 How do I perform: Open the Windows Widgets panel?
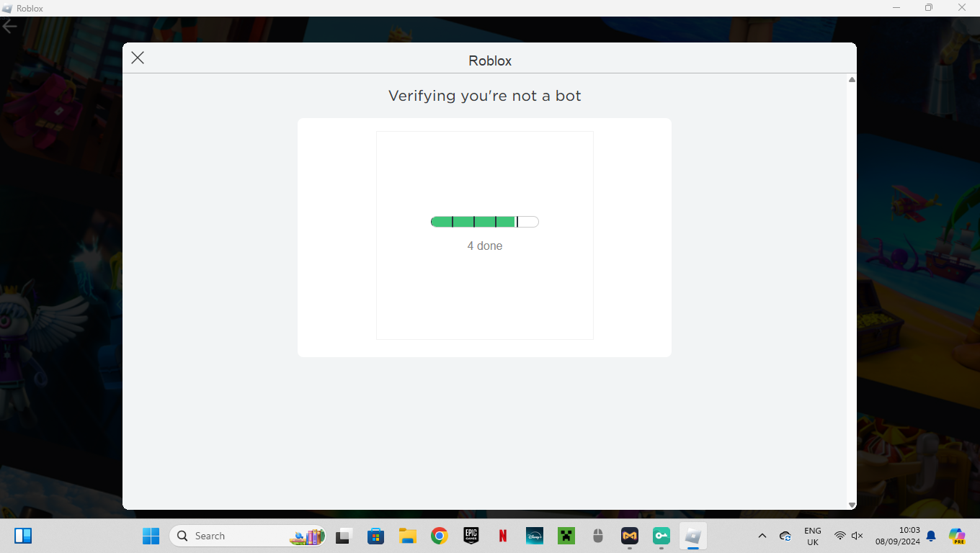pyautogui.click(x=23, y=536)
